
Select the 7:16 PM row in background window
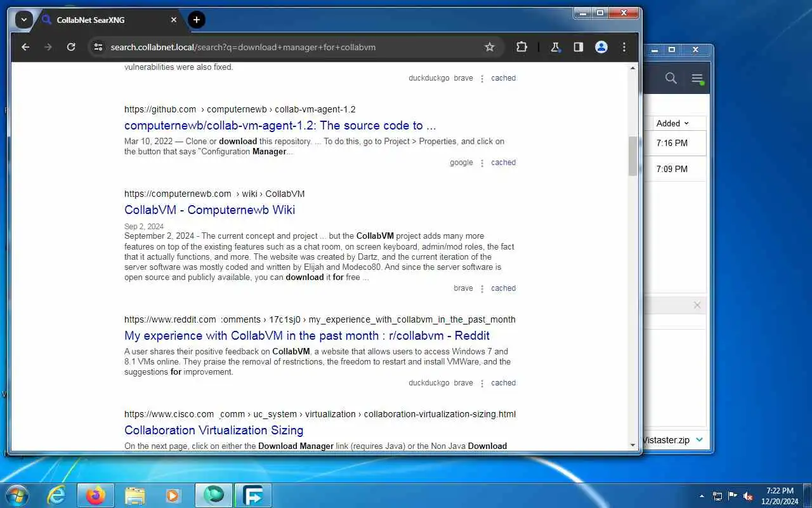[675, 144]
